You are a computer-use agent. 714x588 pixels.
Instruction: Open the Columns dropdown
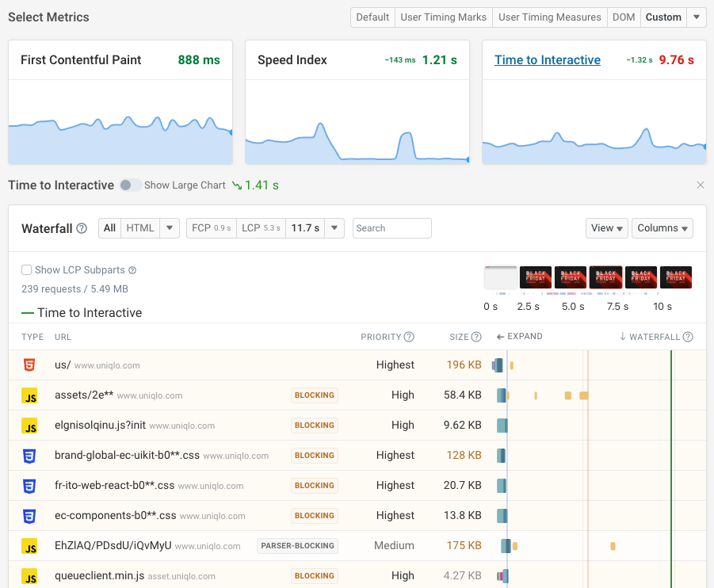[x=663, y=228]
